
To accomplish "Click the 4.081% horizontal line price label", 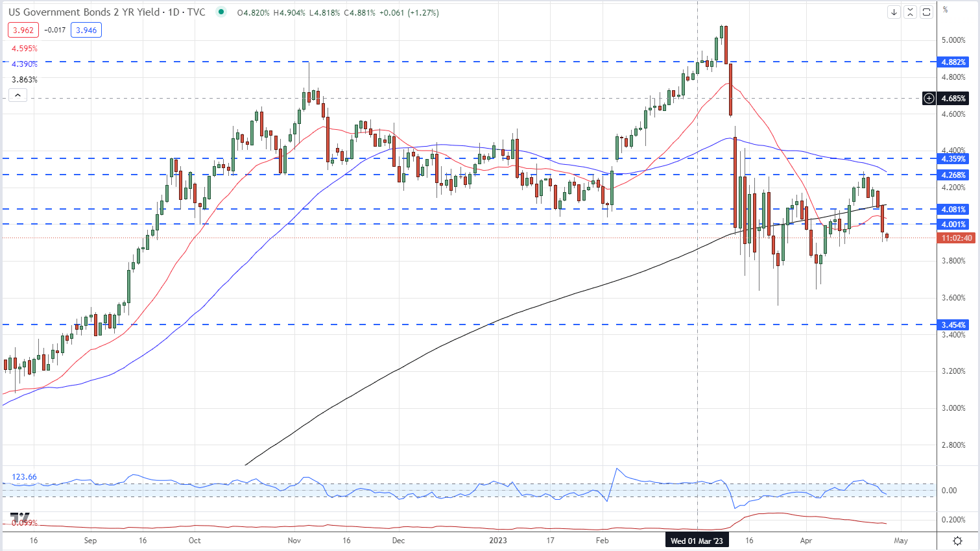I will pos(953,209).
